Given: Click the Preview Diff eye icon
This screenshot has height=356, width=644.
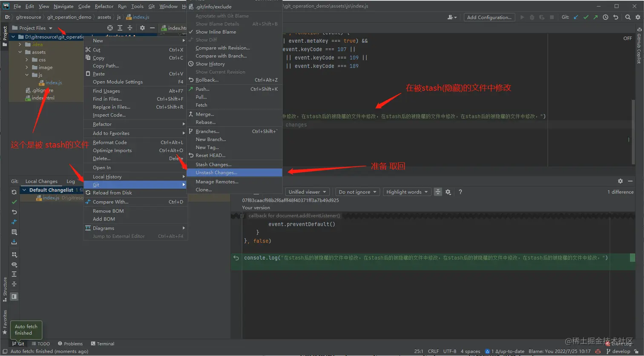Looking at the screenshot, I should pyautogui.click(x=14, y=265).
